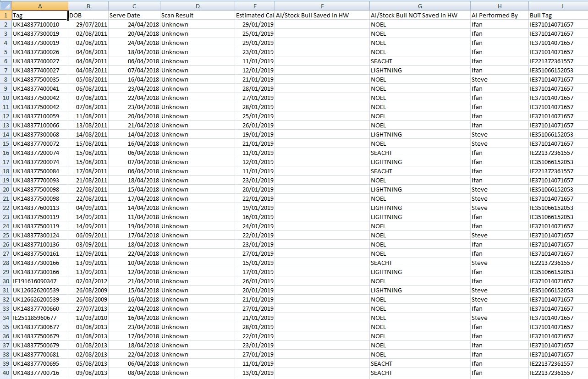The height and width of the screenshot is (379, 588).
Task: Click serve date 19/04/2018 in row 24
Action: tap(134, 226)
